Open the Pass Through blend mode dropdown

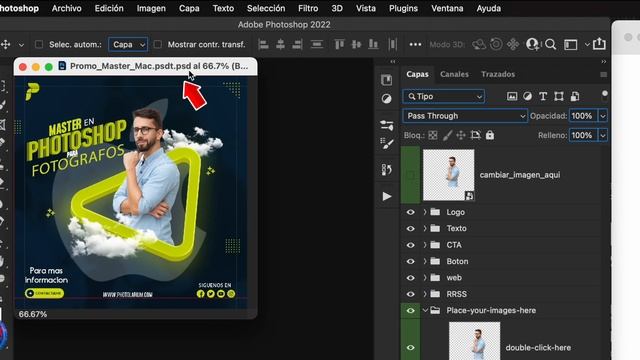pyautogui.click(x=465, y=116)
